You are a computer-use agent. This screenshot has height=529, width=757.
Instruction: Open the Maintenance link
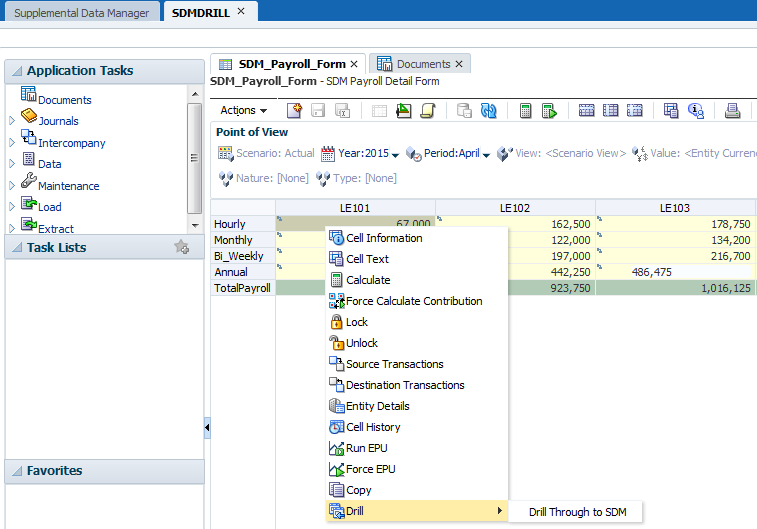[69, 186]
